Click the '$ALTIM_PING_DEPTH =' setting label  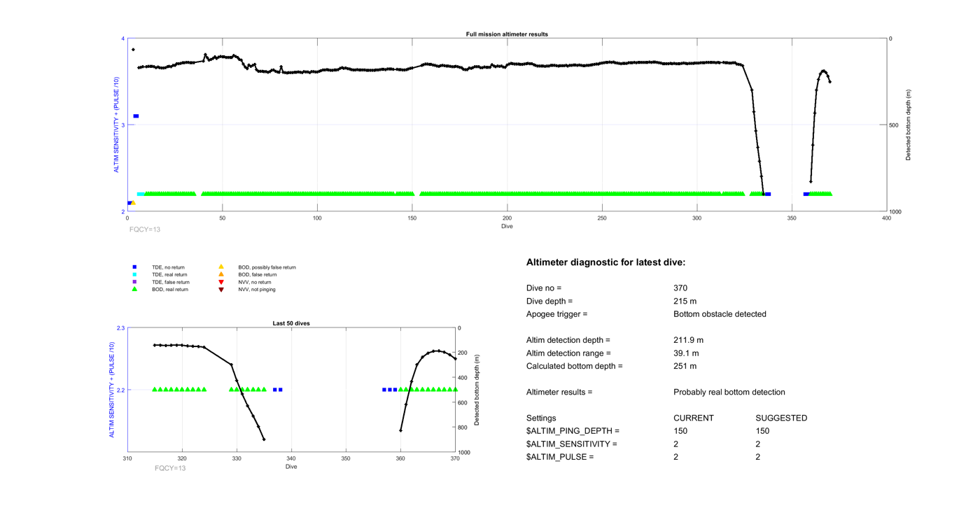coord(573,431)
